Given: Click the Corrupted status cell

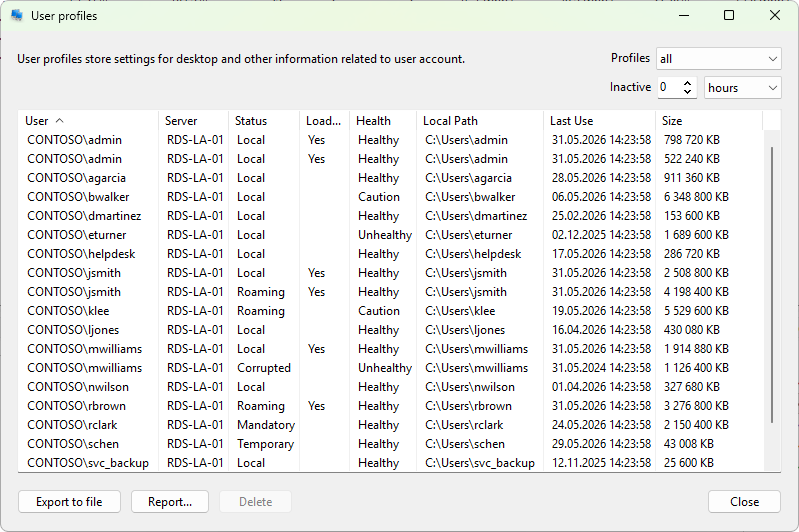Looking at the screenshot, I should pos(264,368).
